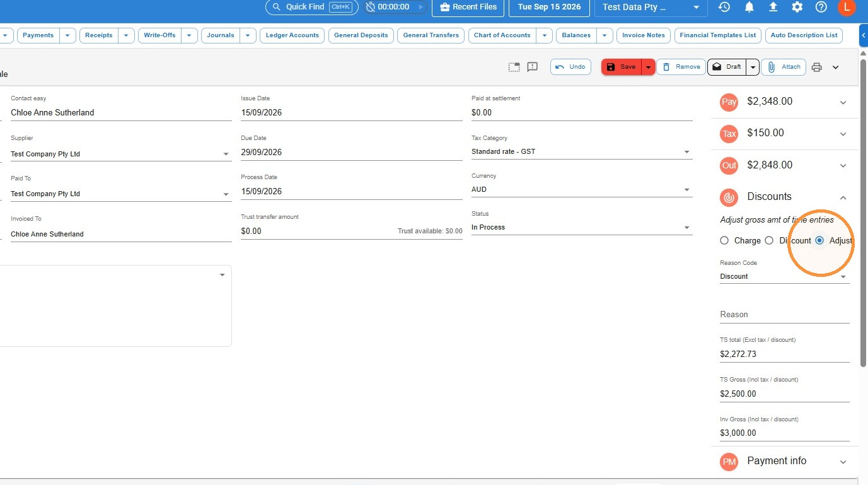The height and width of the screenshot is (485, 868).
Task: Click Trust transfer amount field
Action: point(351,231)
